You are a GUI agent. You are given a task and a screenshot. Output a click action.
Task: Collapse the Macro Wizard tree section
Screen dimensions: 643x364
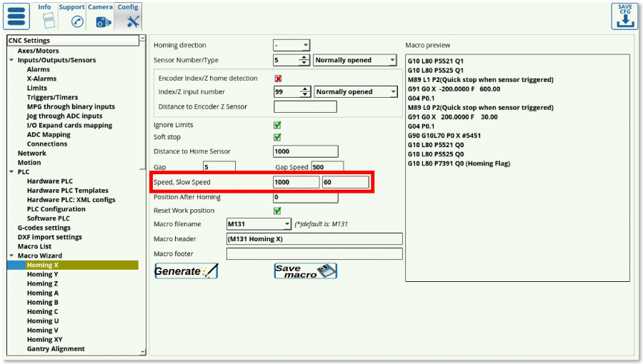(12, 256)
